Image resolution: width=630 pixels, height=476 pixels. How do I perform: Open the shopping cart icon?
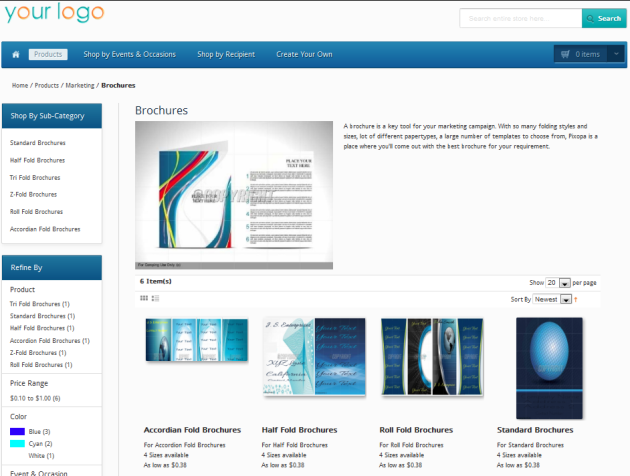[565, 54]
